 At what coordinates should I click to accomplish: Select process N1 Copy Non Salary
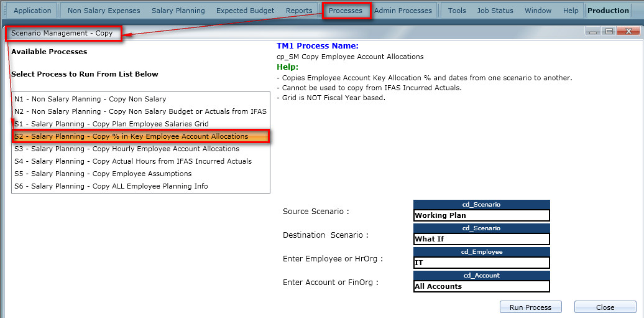pyautogui.click(x=140, y=99)
